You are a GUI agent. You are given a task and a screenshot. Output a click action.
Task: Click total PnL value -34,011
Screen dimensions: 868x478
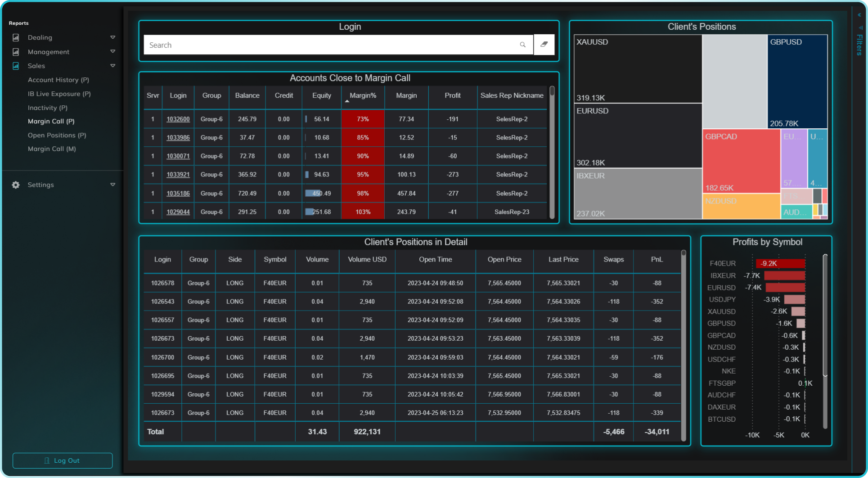point(657,432)
